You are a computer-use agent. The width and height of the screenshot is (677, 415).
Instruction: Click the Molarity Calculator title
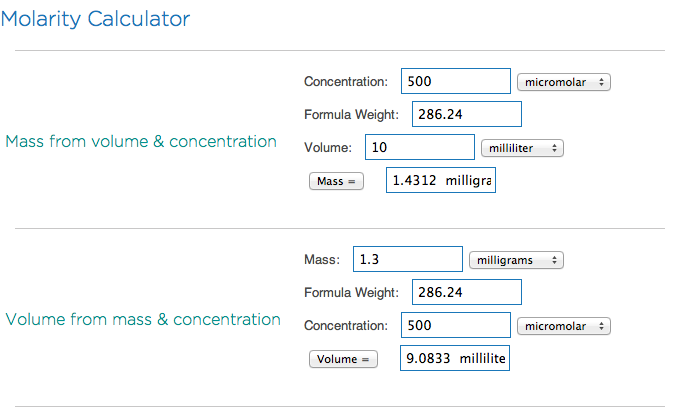97,18
